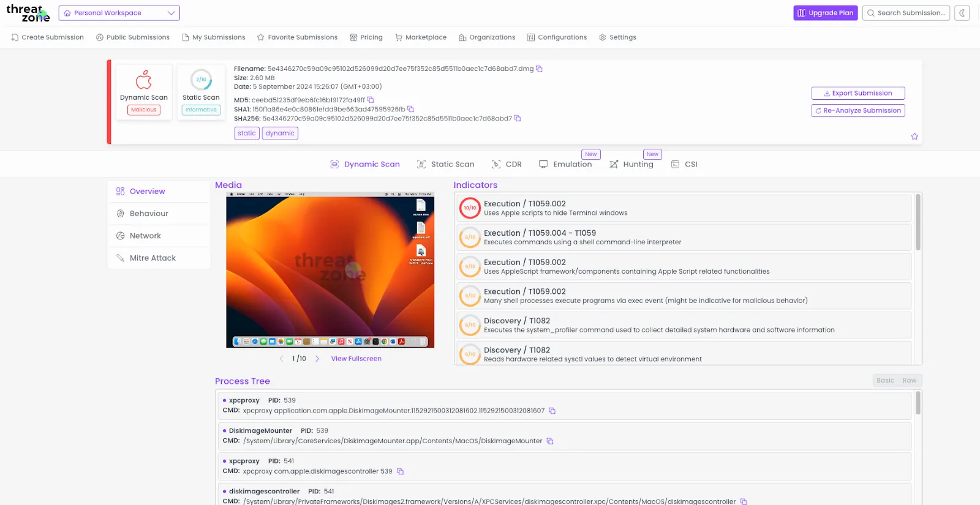
Task: Switch Process Tree to Basic view
Action: click(x=885, y=380)
